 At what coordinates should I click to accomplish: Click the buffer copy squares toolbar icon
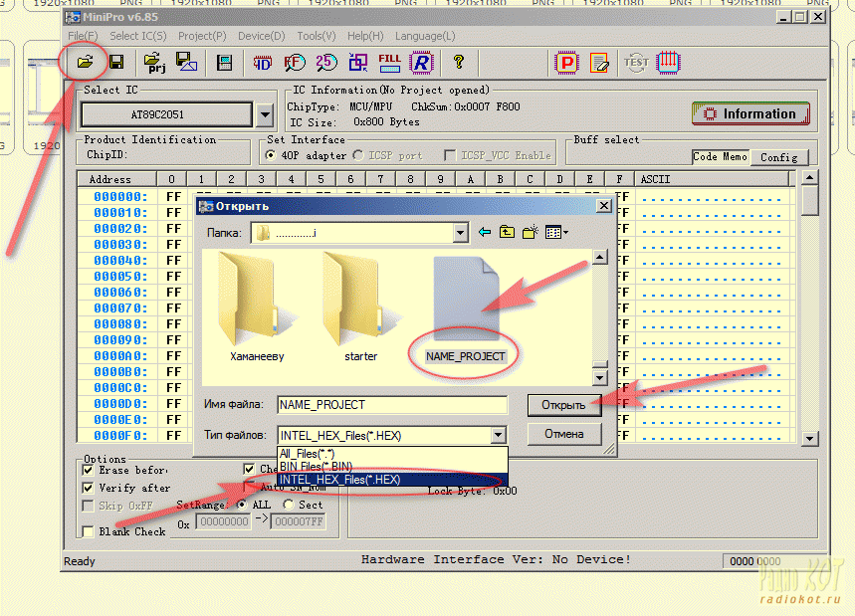(358, 62)
